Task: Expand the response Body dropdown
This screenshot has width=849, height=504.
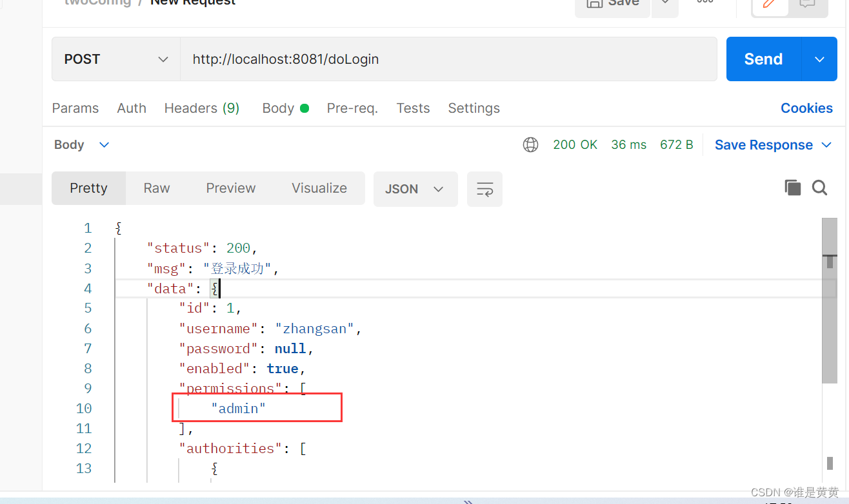Action: 82,145
